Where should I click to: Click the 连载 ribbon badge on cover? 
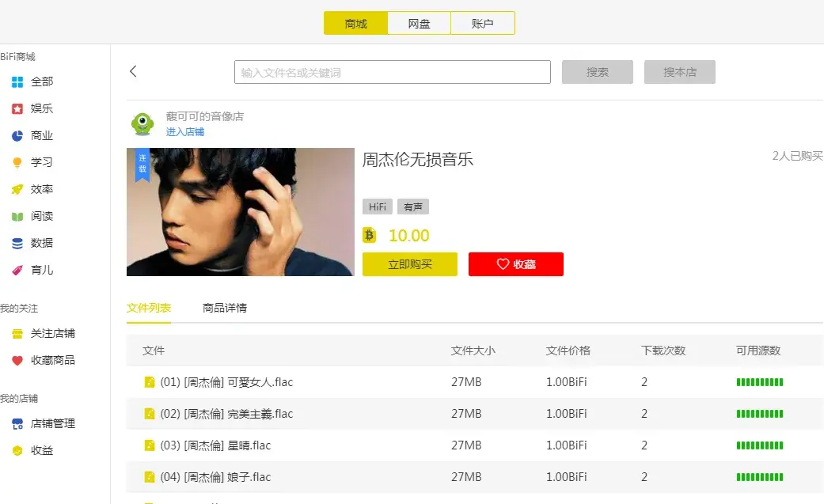click(x=142, y=165)
